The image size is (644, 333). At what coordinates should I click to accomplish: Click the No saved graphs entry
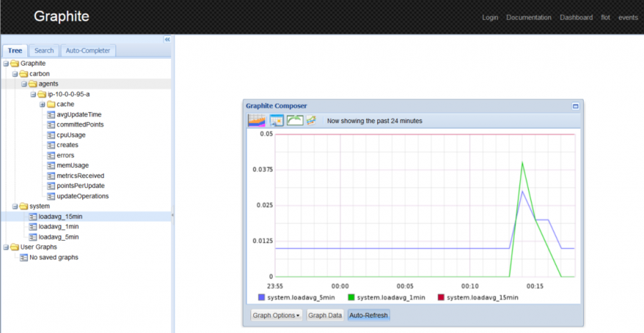(x=54, y=257)
